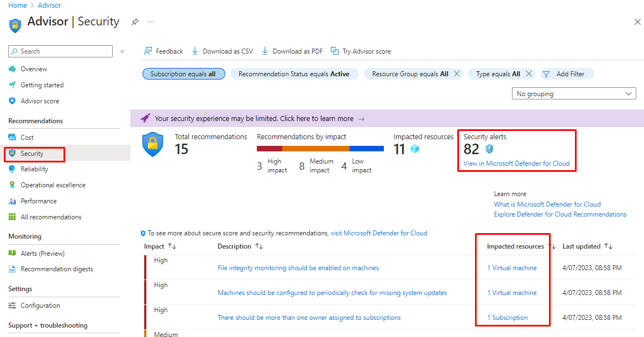Click the Download as CSV icon
Image resolution: width=644 pixels, height=337 pixels.
pos(195,51)
